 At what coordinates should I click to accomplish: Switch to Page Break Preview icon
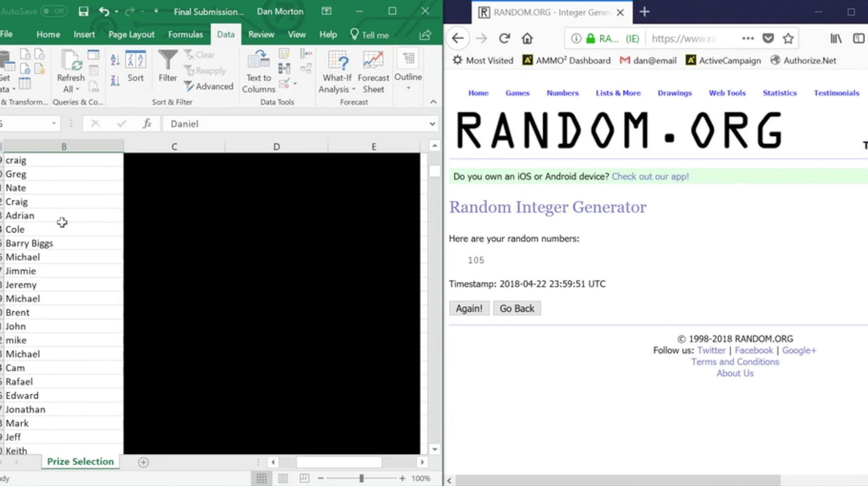pos(304,478)
